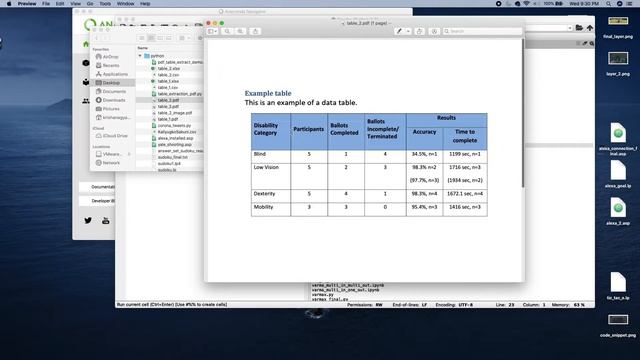Open the Finder group-by dropdown
Screen dimensions: 640x360
tap(185, 38)
